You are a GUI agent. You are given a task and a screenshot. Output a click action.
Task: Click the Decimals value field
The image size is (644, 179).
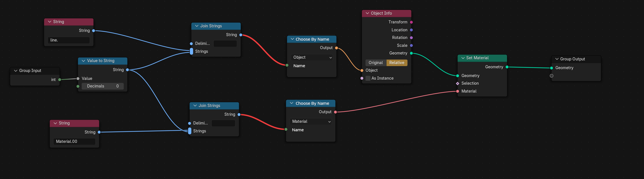click(103, 86)
